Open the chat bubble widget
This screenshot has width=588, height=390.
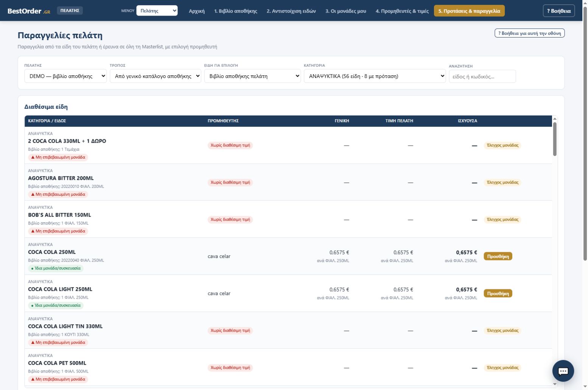pyautogui.click(x=563, y=371)
